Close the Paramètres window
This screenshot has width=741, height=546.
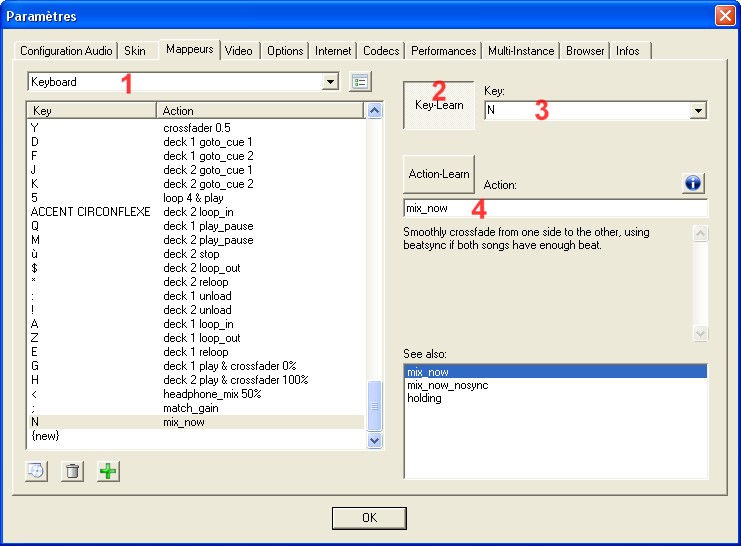click(725, 16)
